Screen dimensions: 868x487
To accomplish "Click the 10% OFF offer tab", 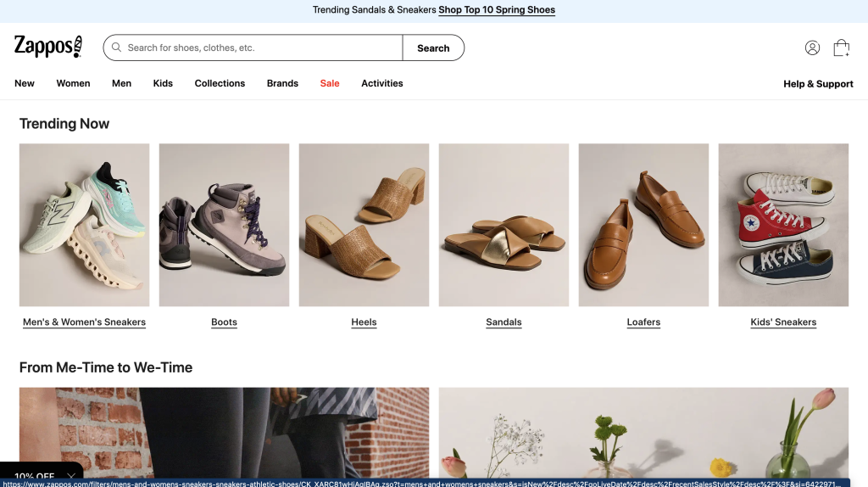I will coord(34,476).
